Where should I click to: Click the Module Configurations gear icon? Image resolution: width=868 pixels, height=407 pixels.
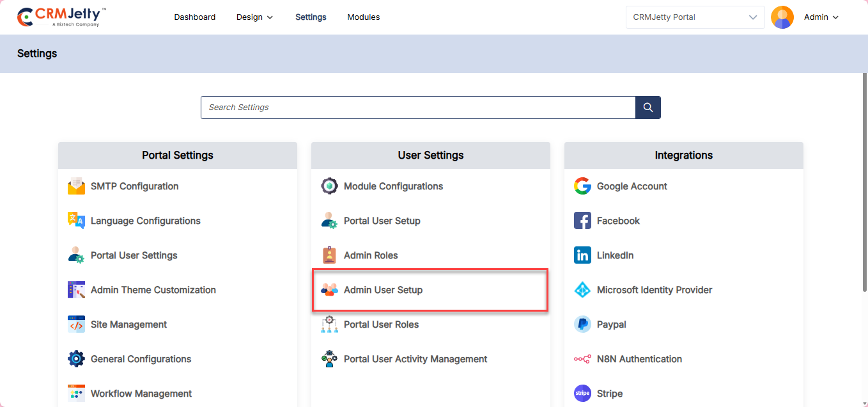[329, 186]
